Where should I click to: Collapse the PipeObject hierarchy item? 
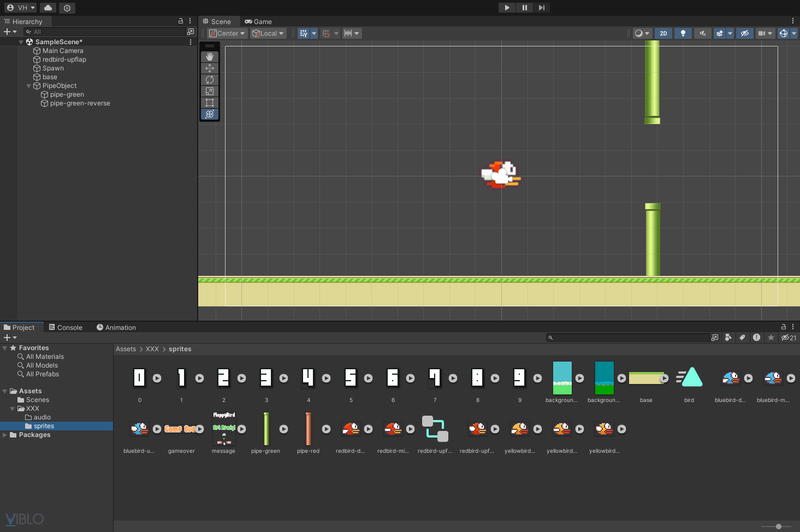tap(29, 86)
